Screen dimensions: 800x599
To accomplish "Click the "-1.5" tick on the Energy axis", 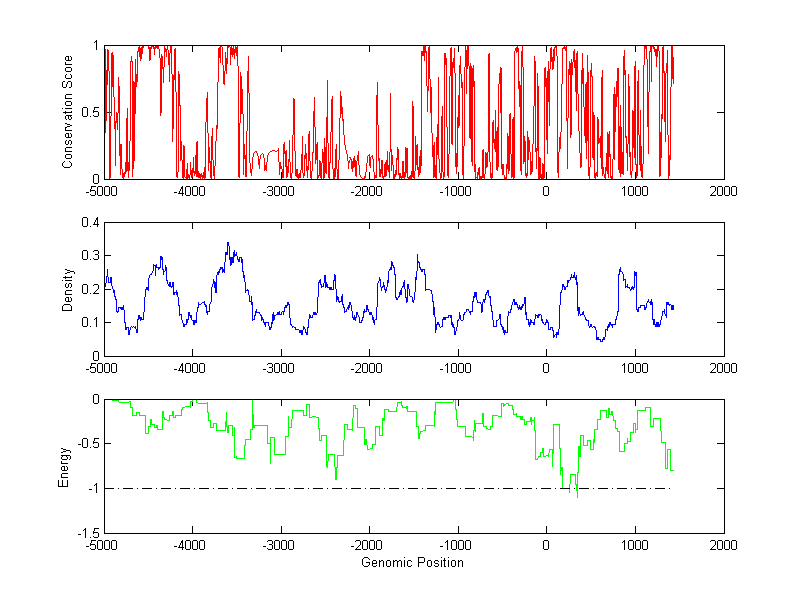I will pyautogui.click(x=86, y=533).
